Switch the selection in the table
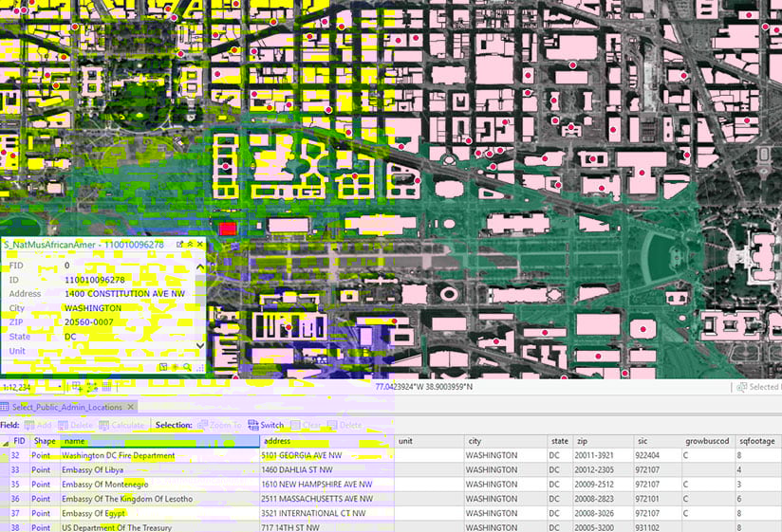This screenshot has height=532, width=782. (x=266, y=425)
